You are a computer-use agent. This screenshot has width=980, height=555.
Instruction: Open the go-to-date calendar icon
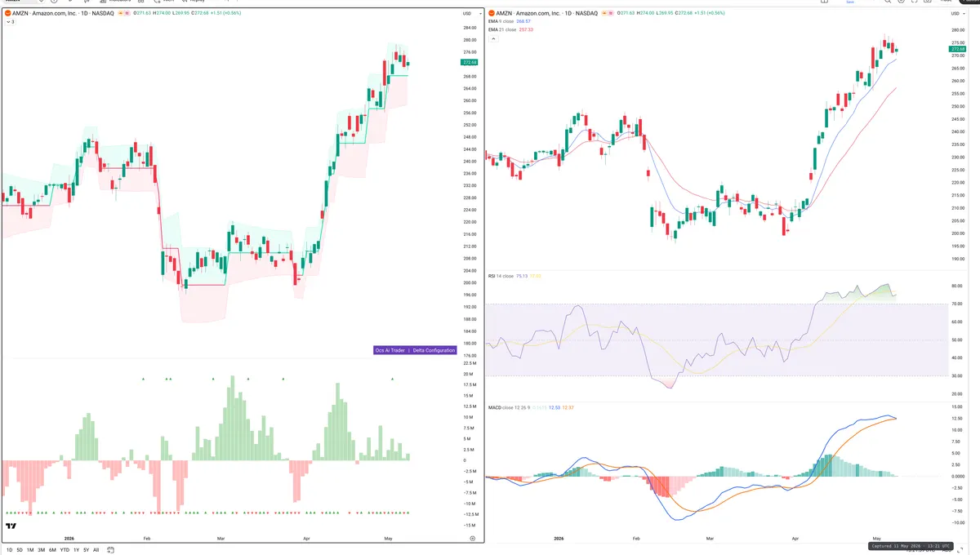(x=110, y=550)
